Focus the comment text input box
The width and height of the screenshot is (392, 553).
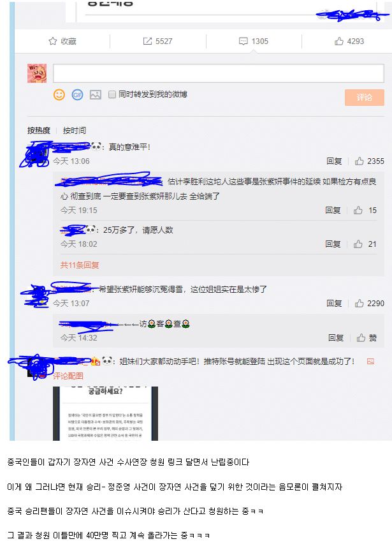[219, 73]
